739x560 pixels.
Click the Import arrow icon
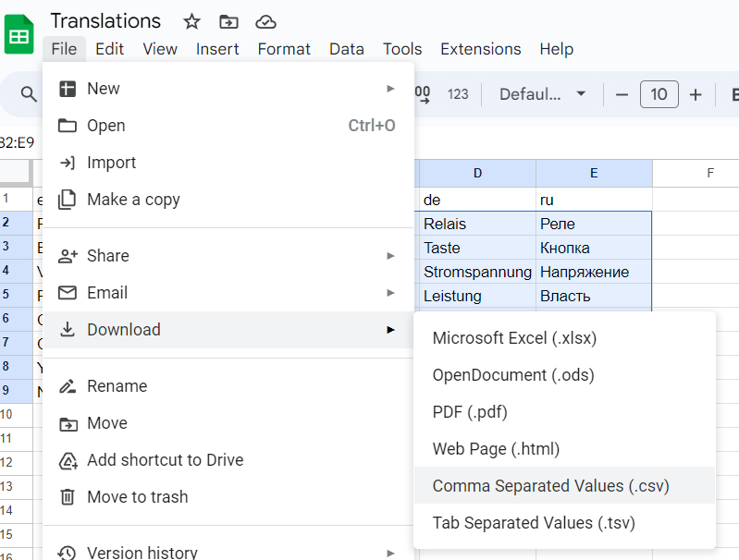click(x=68, y=163)
